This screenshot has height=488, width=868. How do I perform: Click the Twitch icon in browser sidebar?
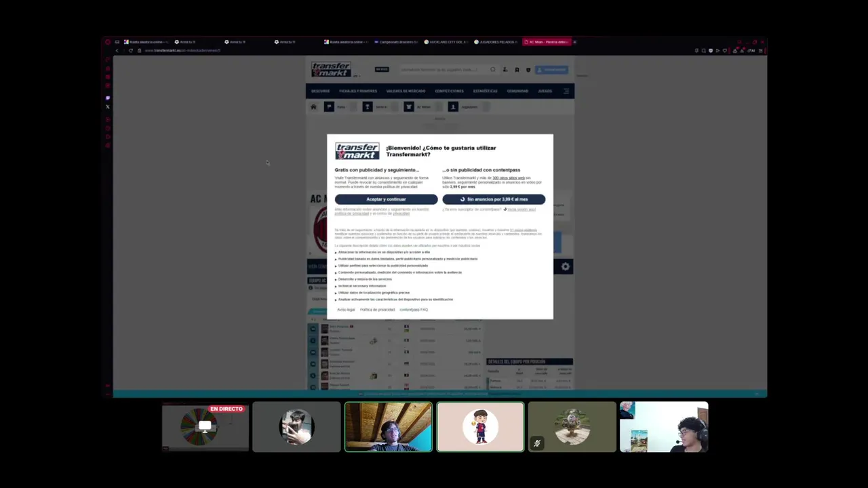108,98
